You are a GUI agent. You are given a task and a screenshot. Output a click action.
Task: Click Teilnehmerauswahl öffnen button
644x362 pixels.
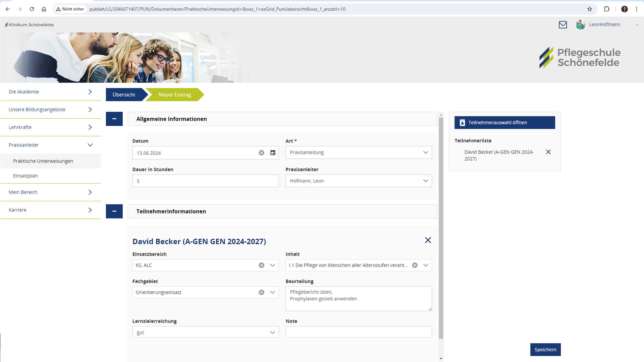pyautogui.click(x=504, y=123)
